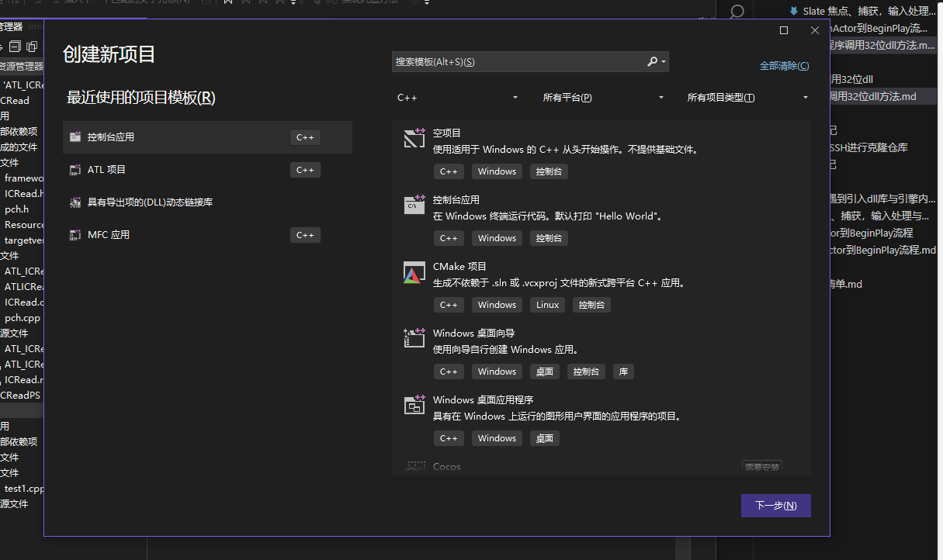Click the DLL 动态链接库 template icon
943x560 pixels.
tap(75, 202)
